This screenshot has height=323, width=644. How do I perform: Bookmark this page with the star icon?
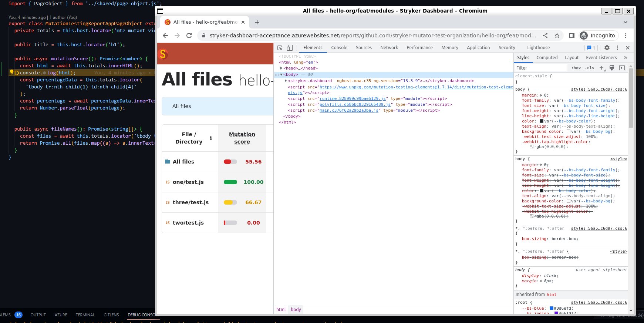pyautogui.click(x=557, y=36)
